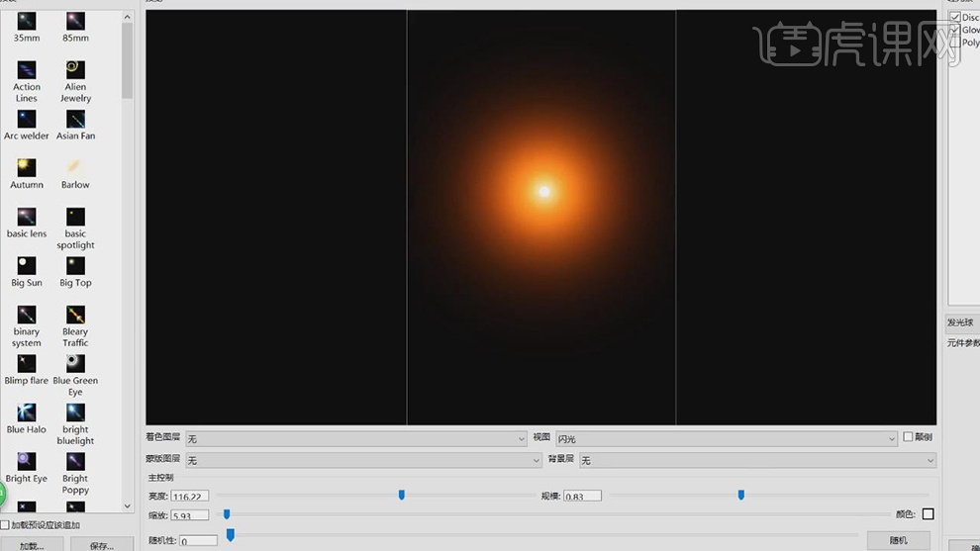Select the 85mm flare preset

click(75, 28)
